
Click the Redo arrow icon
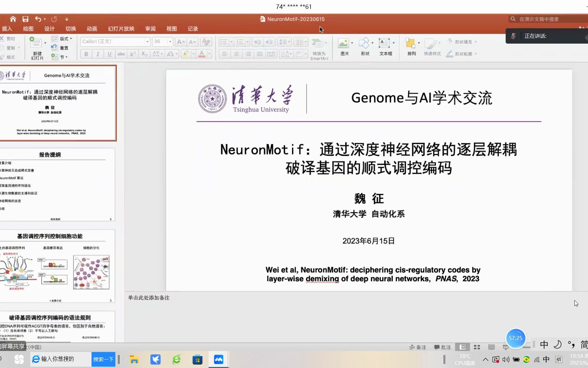point(54,19)
